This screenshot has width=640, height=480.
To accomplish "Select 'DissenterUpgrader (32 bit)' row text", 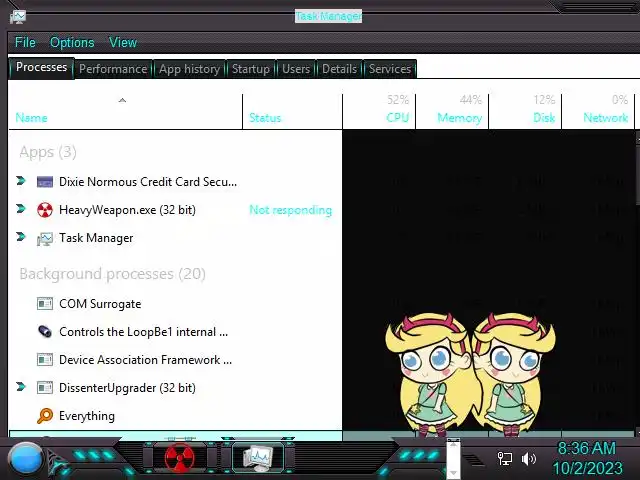I will coord(127,388).
